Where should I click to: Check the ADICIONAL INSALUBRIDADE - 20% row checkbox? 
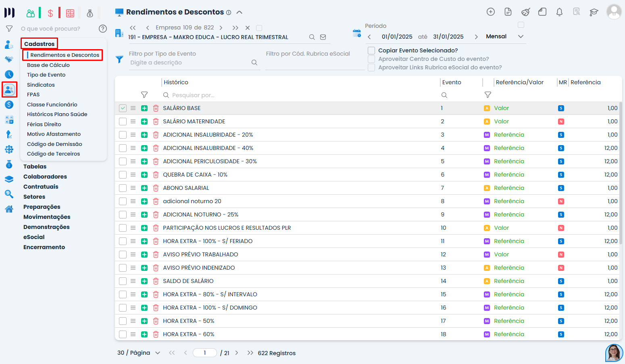coord(123,135)
